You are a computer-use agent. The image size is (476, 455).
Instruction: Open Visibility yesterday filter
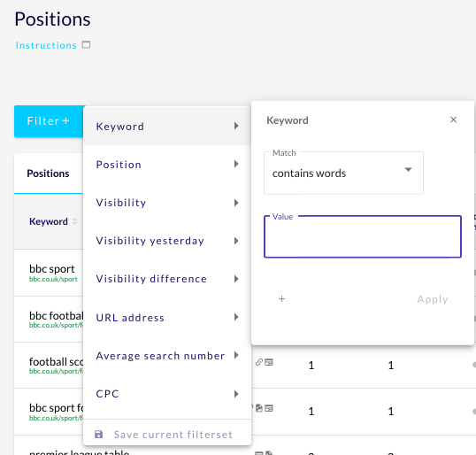[167, 241]
